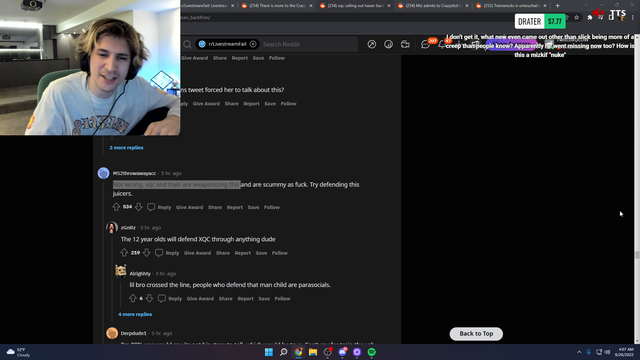This screenshot has height=360, width=640.
Task: Upvote the zGnitz comment with 219 points
Action: [x=124, y=253]
